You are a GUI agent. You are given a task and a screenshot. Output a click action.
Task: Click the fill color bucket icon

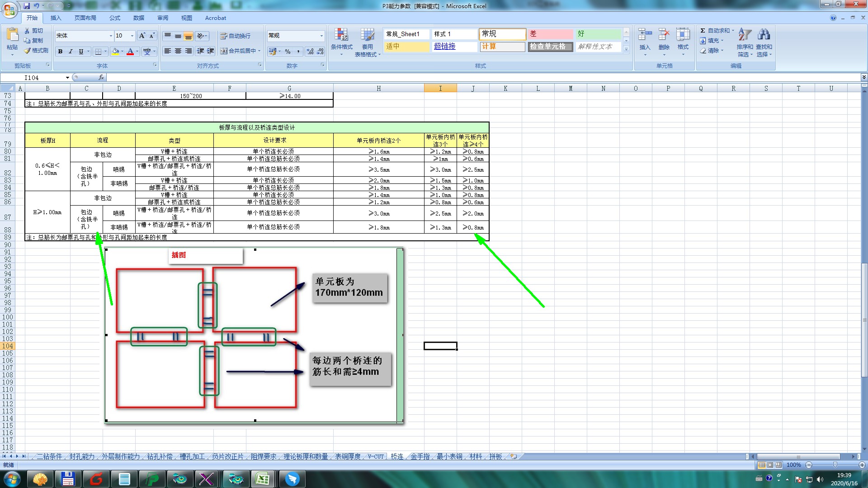115,52
